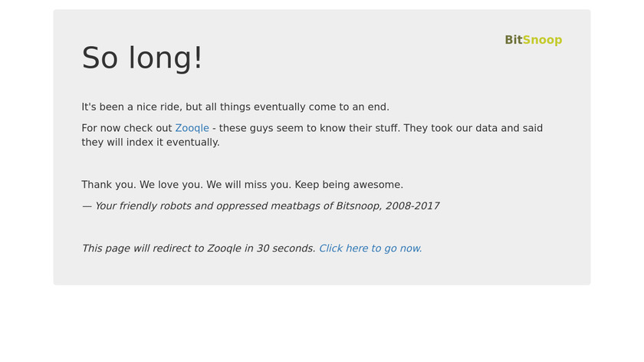Click the italic 'Zooqle' in the redirect notice
644x362 pixels.
pos(224,248)
